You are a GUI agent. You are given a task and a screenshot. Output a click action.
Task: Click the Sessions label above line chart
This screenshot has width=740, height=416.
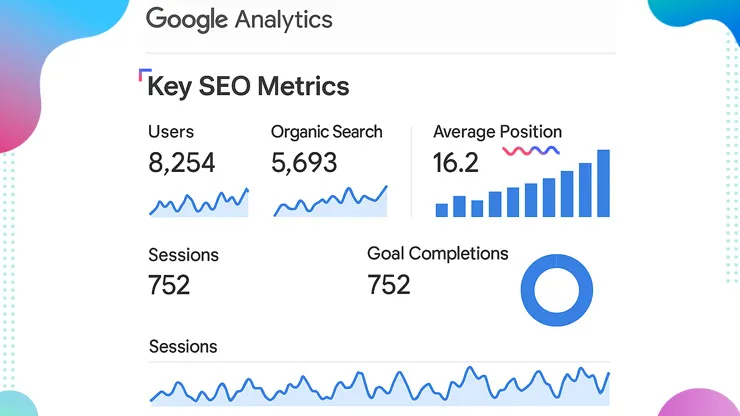(183, 347)
